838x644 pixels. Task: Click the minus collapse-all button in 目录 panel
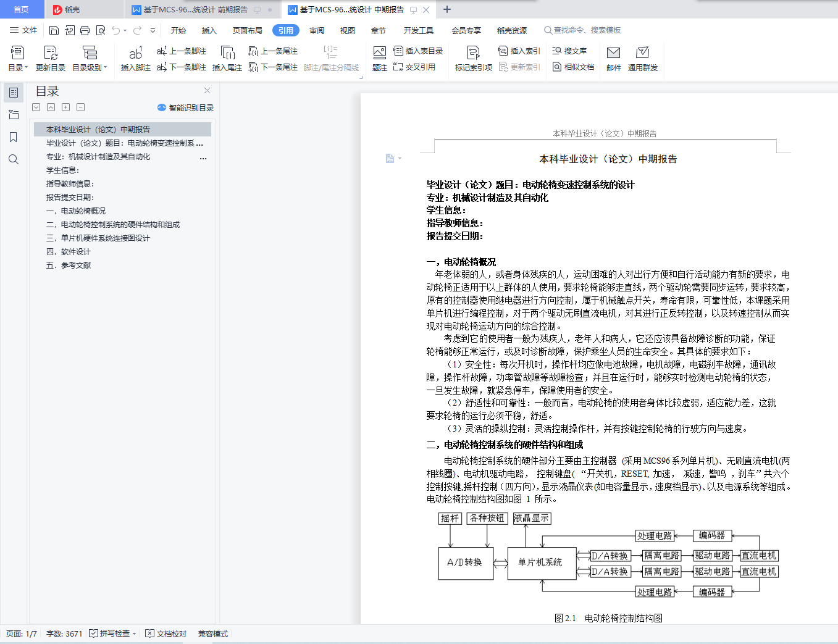pyautogui.click(x=81, y=107)
